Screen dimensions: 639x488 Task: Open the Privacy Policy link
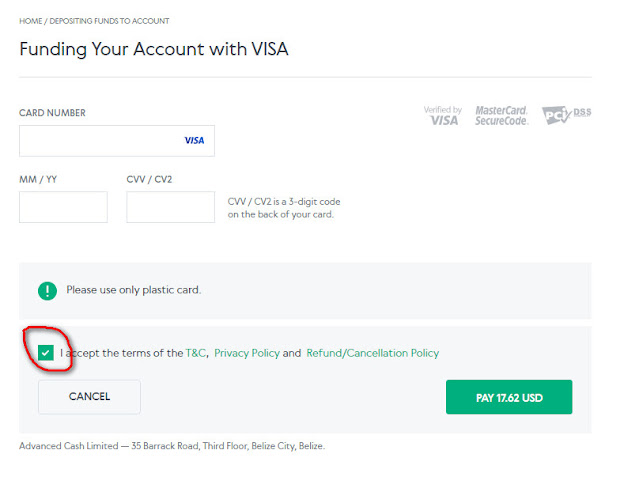pos(246,353)
